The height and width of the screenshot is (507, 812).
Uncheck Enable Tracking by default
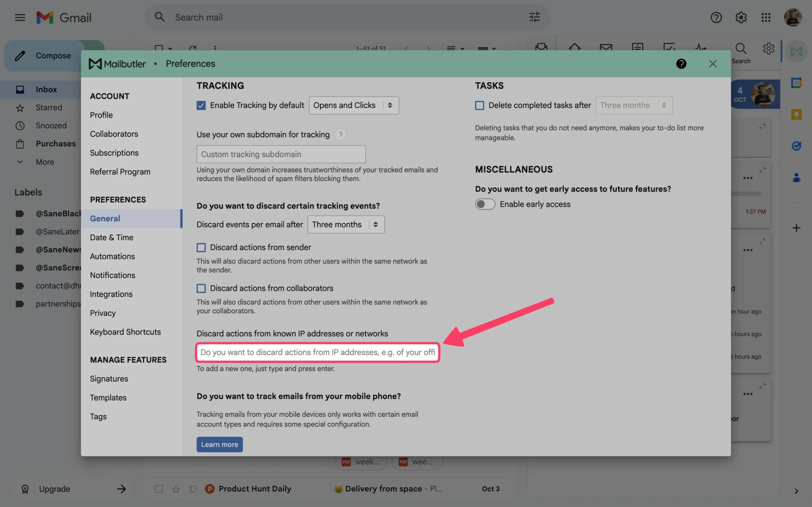point(201,105)
